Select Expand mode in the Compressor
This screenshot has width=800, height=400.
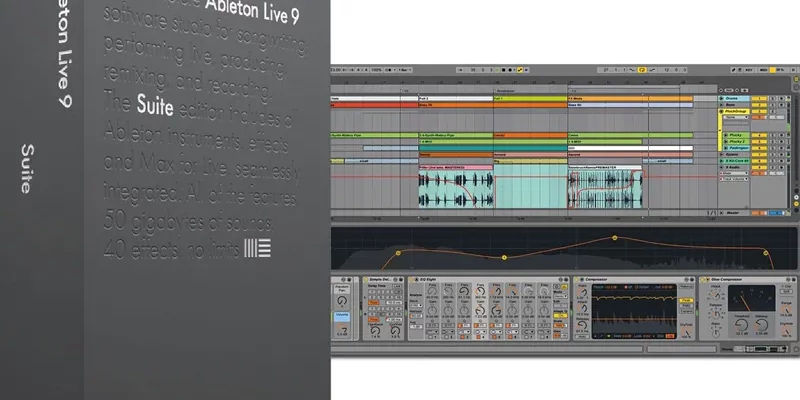686,311
